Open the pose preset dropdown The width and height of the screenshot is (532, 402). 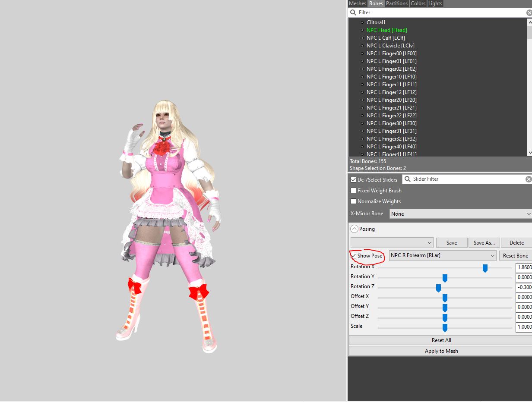pyautogui.click(x=392, y=242)
